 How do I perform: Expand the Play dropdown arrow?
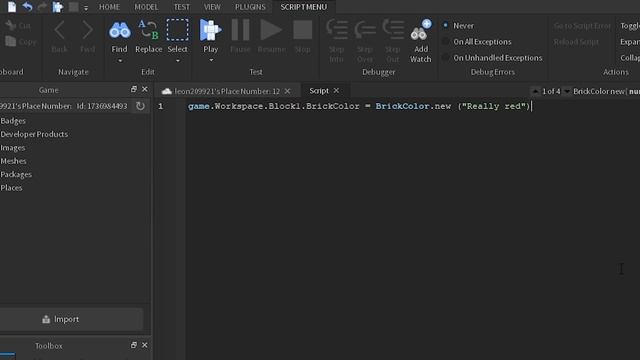[x=211, y=60]
